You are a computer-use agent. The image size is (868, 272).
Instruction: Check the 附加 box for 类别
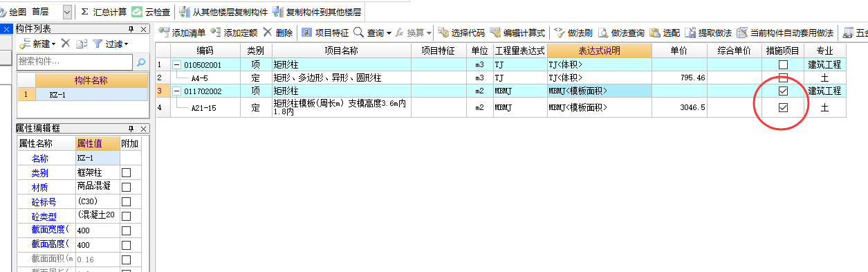(127, 172)
